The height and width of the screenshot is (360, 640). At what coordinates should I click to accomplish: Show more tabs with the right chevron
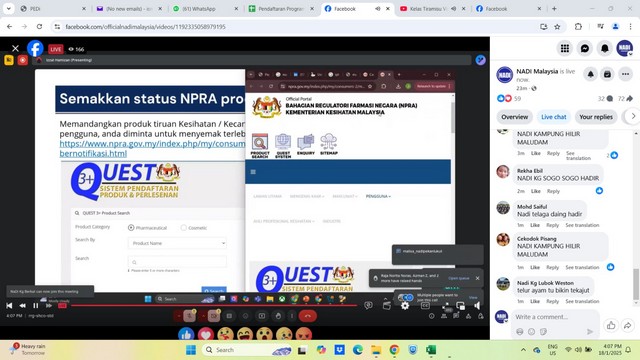pyautogui.click(x=633, y=116)
